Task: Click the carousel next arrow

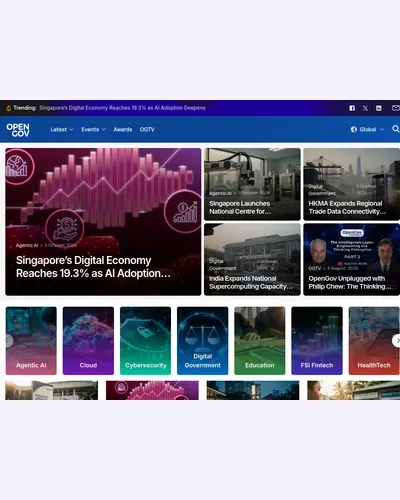Action: (x=396, y=341)
